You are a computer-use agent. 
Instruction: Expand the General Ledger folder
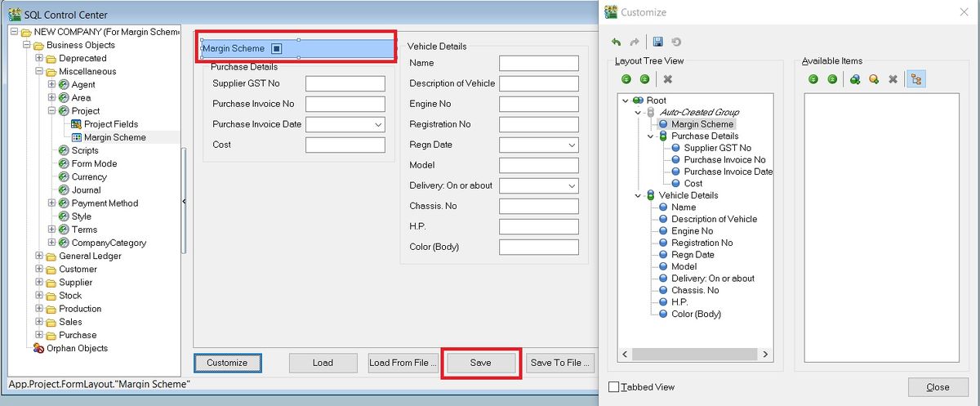pos(38,256)
